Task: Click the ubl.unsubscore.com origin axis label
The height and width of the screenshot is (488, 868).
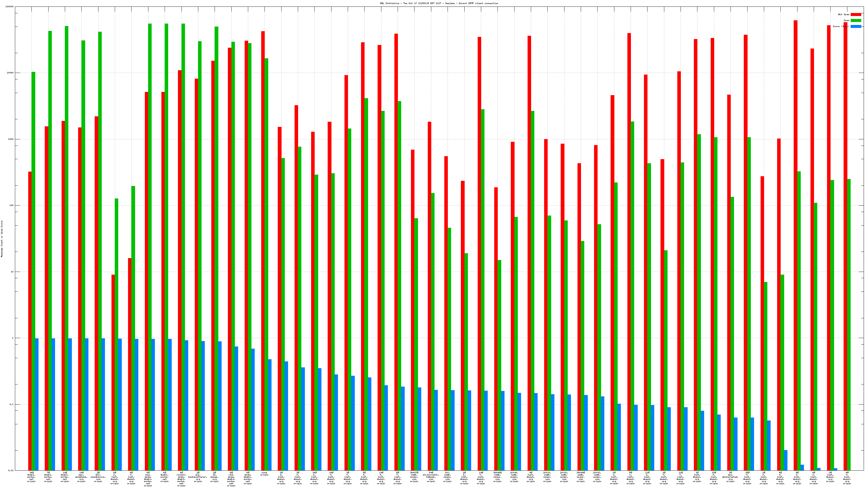Action: click(x=98, y=477)
